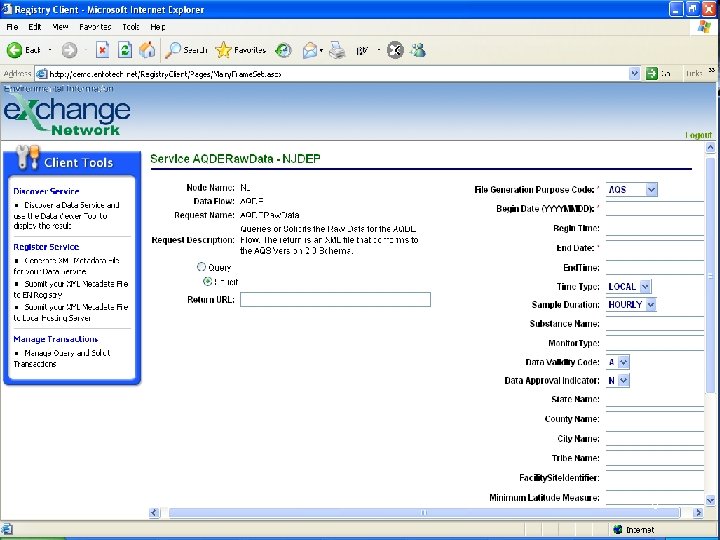
Task: Click the FacilitySiteIdentifier input field
Action: tap(654, 478)
